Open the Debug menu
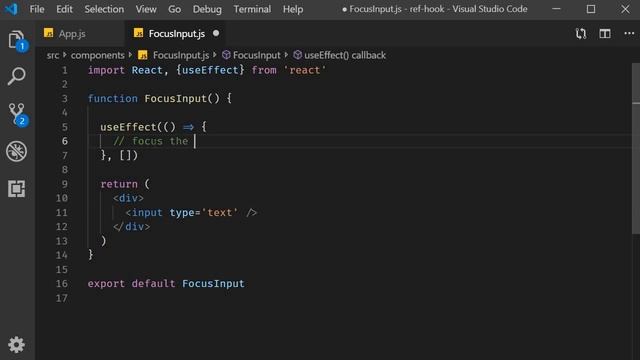This screenshot has width=640, height=360. 207,9
